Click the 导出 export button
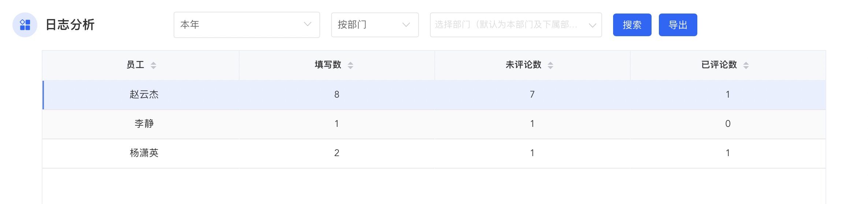The height and width of the screenshot is (204, 868). 678,25
